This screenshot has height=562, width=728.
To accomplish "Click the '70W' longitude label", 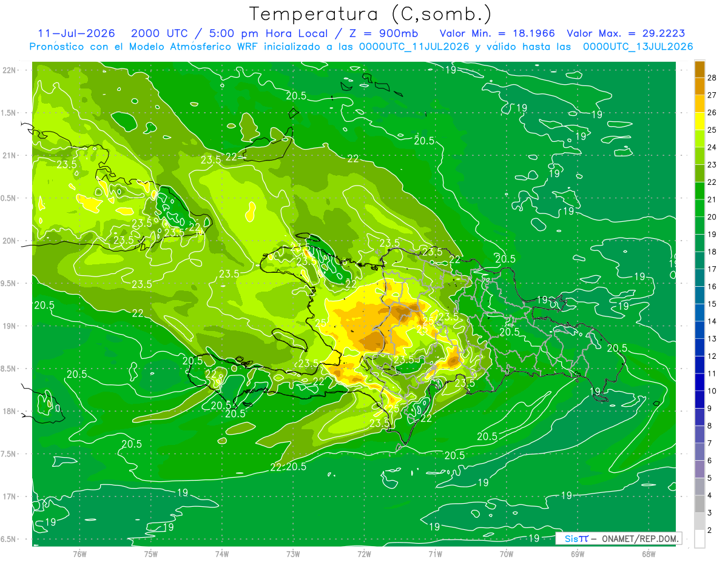I will tap(507, 555).
